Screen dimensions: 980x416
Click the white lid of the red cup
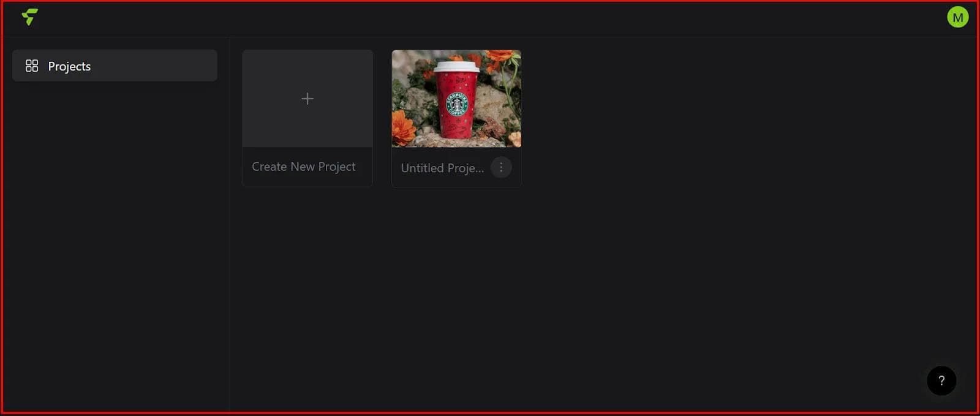click(x=456, y=66)
